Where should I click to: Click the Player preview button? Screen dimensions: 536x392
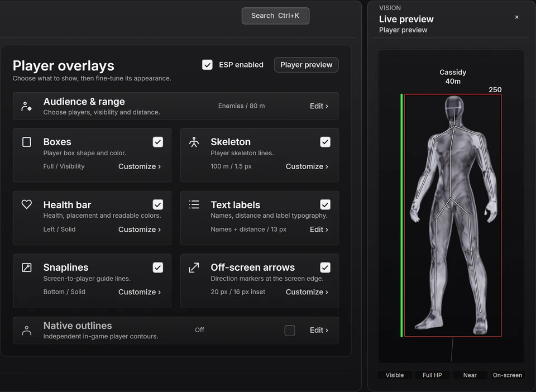(307, 65)
